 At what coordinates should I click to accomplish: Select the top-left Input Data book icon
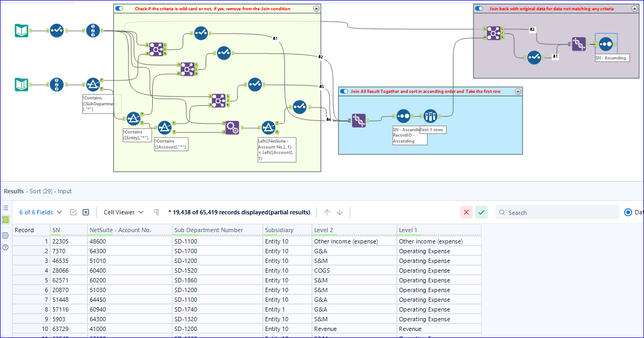point(22,30)
